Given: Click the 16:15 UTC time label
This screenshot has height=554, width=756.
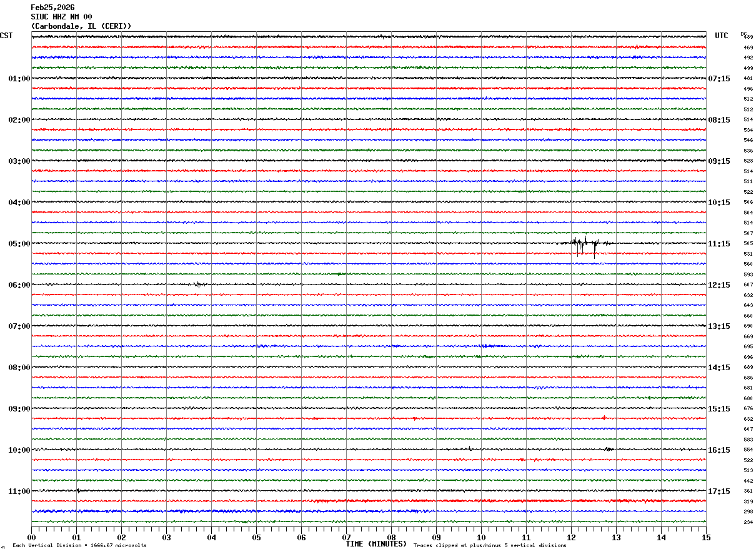Looking at the screenshot, I should tap(719, 450).
